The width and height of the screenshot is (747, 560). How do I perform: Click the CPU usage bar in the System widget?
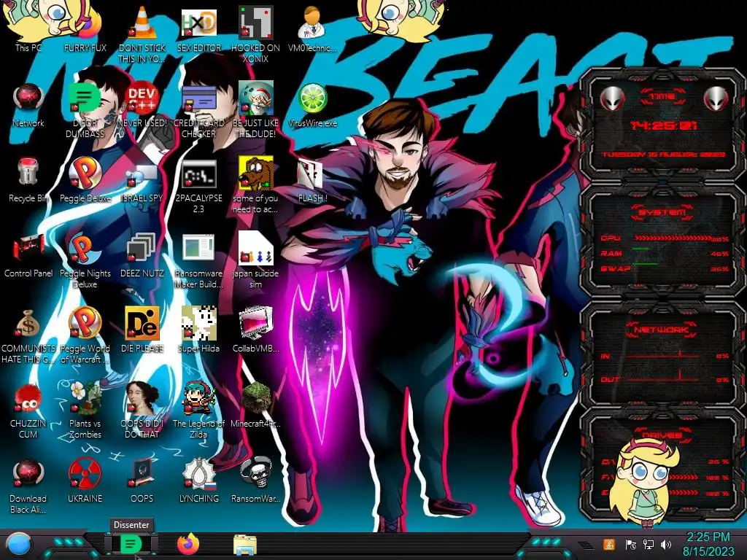pos(673,238)
